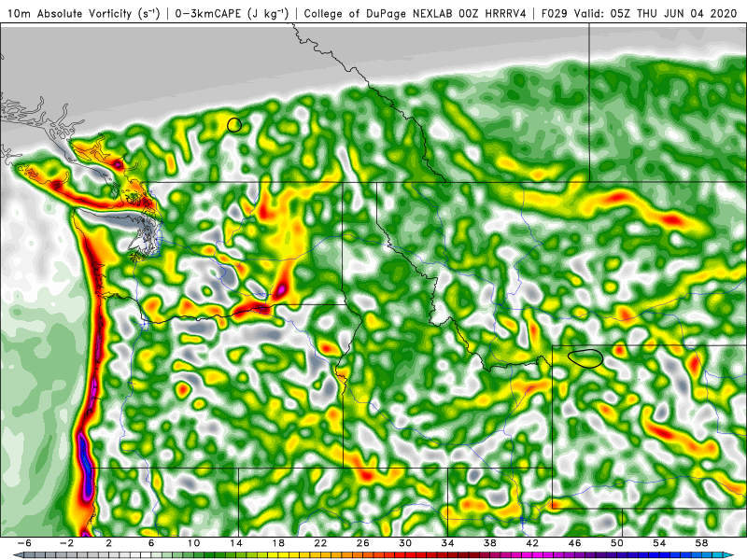747x560 pixels.
Task: Click the 'F029' forecast hour label
Action: [554, 13]
